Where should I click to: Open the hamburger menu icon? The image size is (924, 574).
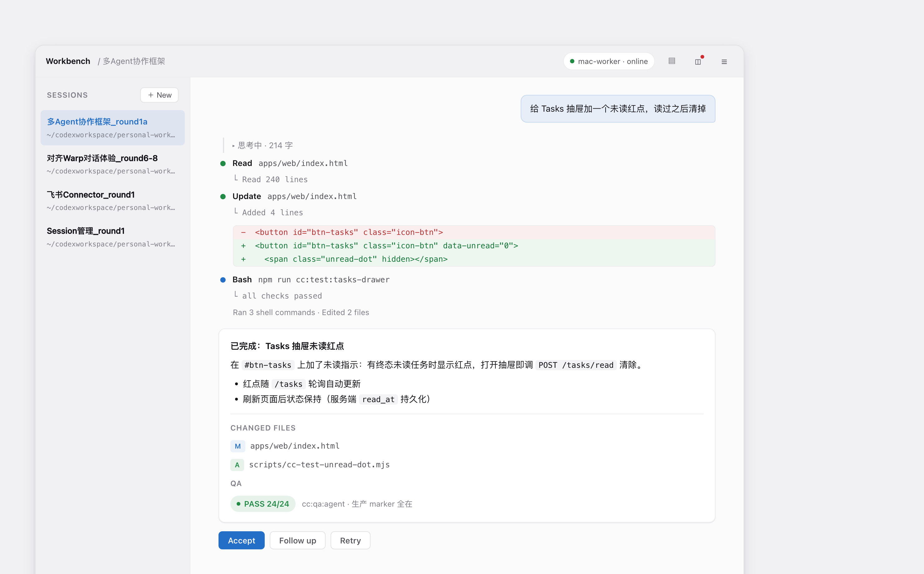coord(724,61)
